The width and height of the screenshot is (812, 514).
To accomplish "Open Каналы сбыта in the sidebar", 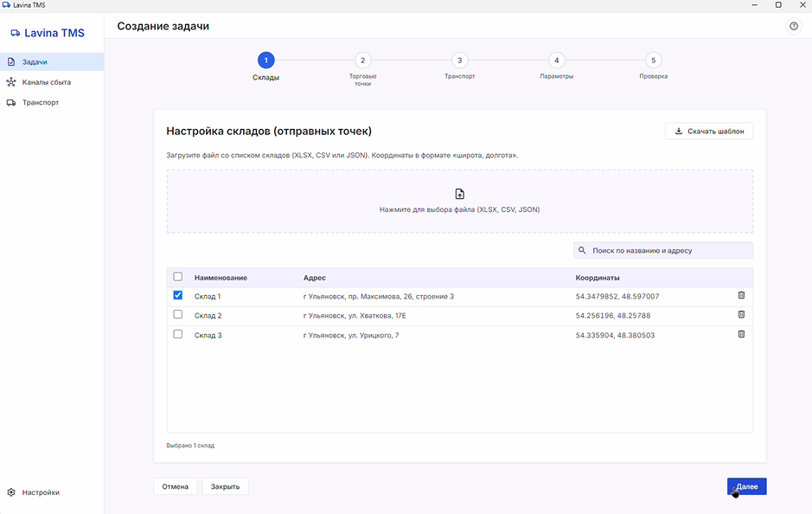I will click(x=52, y=82).
